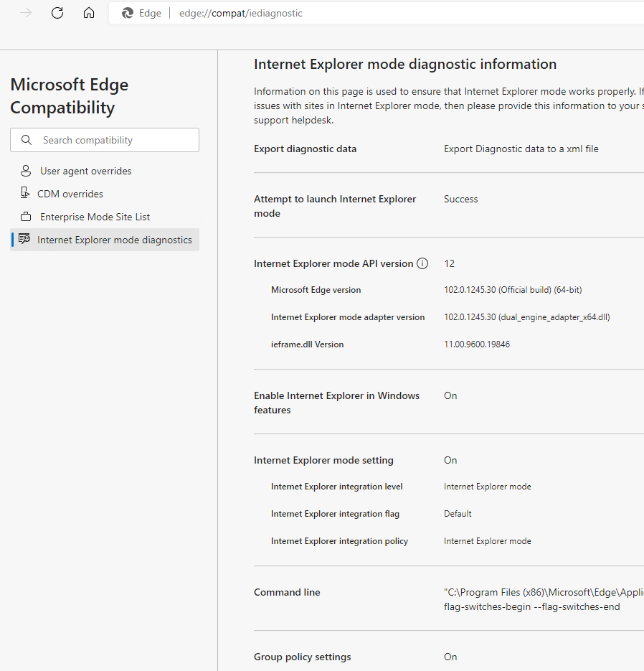Click the Home icon in the toolbar
This screenshot has width=644, height=671.
(x=88, y=12)
